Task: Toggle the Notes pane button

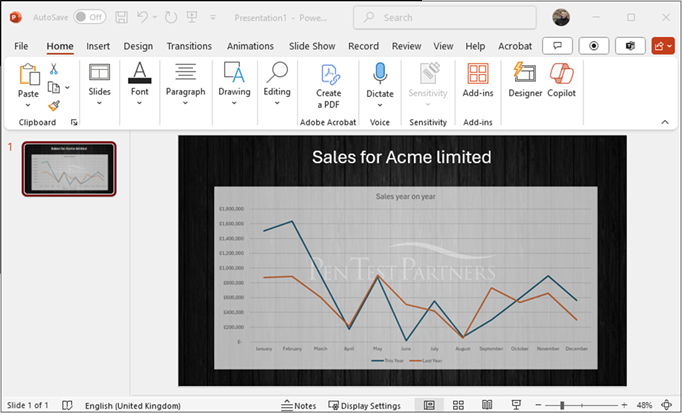Action: click(298, 405)
